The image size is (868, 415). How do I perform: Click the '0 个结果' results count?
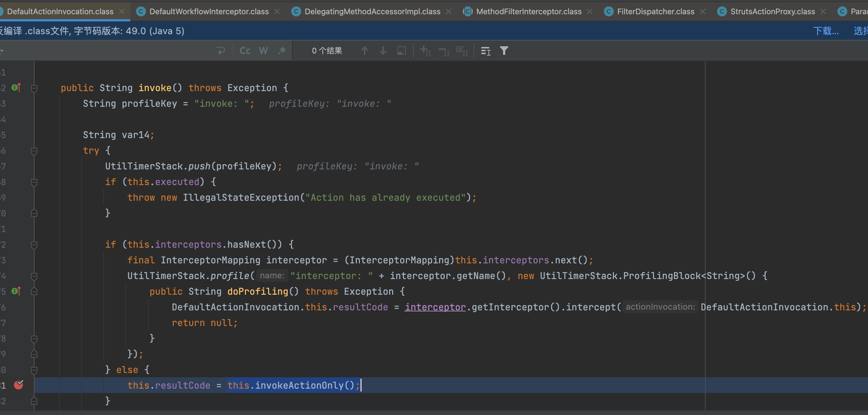click(x=327, y=51)
